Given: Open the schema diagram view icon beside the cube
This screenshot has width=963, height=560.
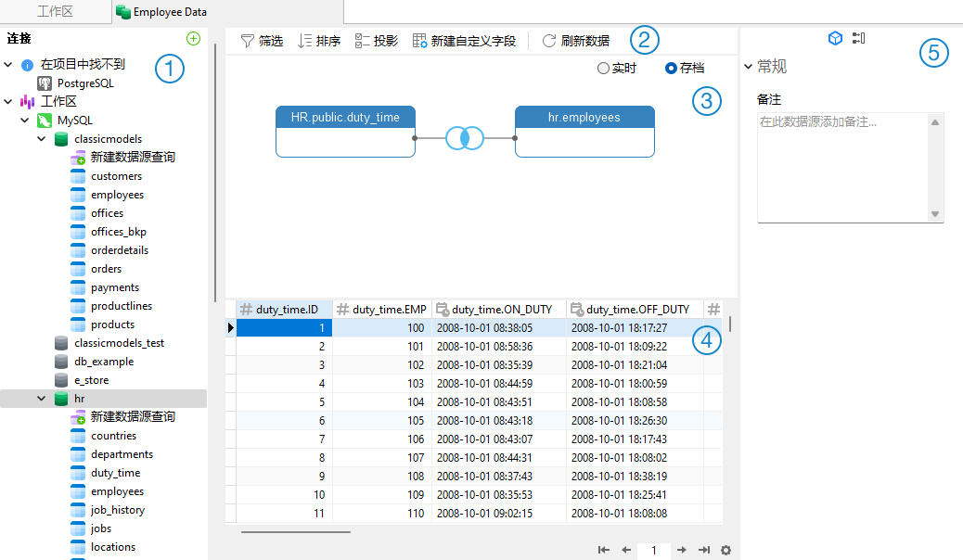Looking at the screenshot, I should point(858,38).
